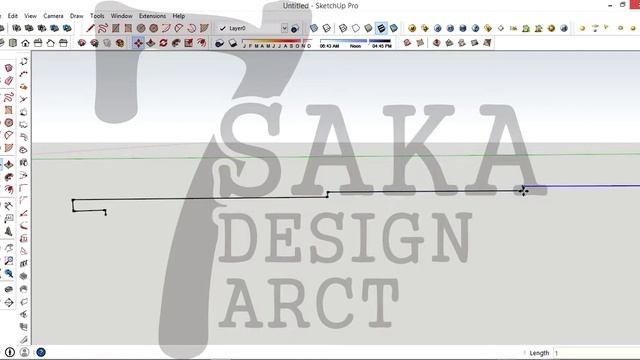640x360 pixels.
Task: Enable Hidden Line face style
Action: [356, 28]
